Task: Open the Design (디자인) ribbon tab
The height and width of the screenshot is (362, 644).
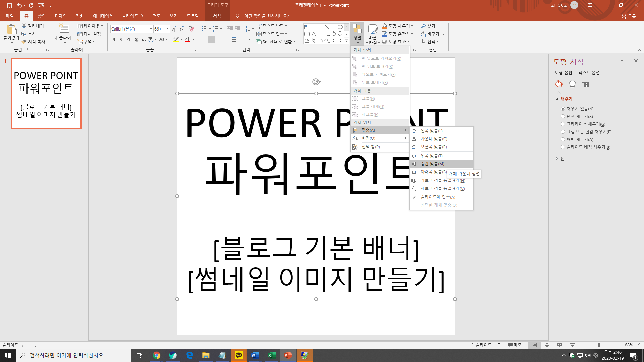Action: 61,16
